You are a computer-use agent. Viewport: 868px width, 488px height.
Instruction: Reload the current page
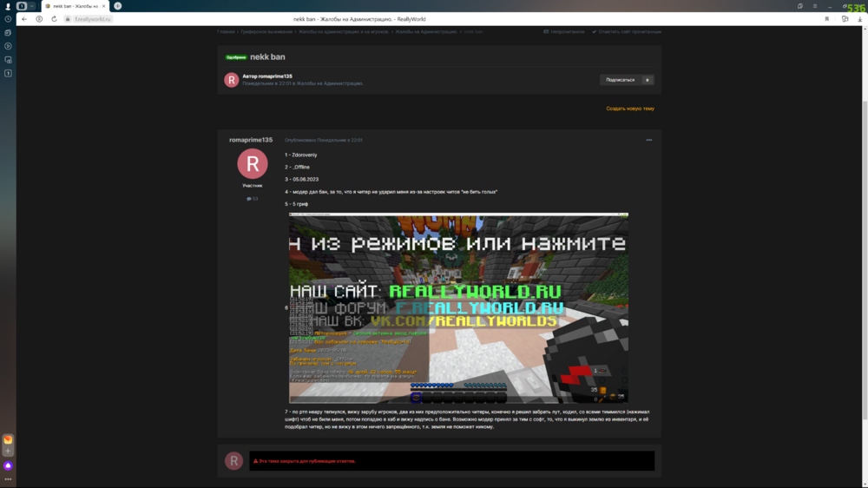pyautogui.click(x=54, y=19)
